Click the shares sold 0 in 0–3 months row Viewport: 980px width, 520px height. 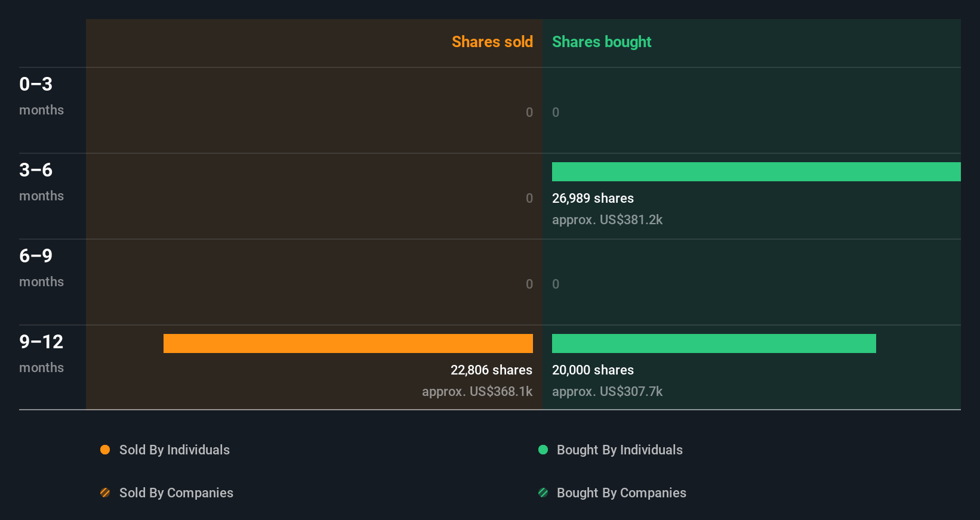(x=529, y=112)
